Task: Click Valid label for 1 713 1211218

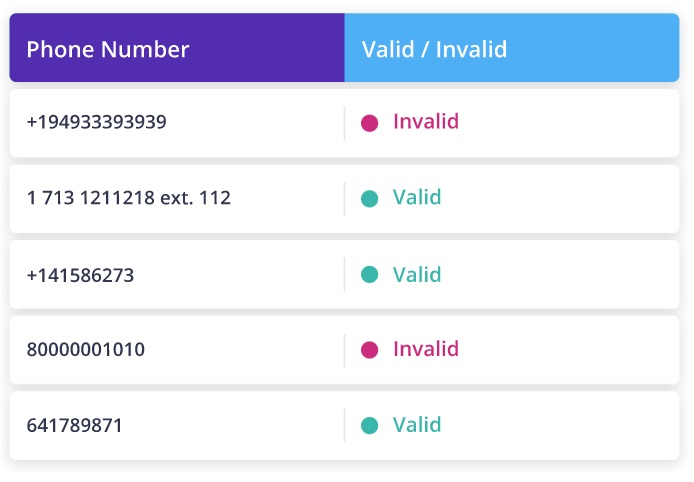Action: (417, 197)
